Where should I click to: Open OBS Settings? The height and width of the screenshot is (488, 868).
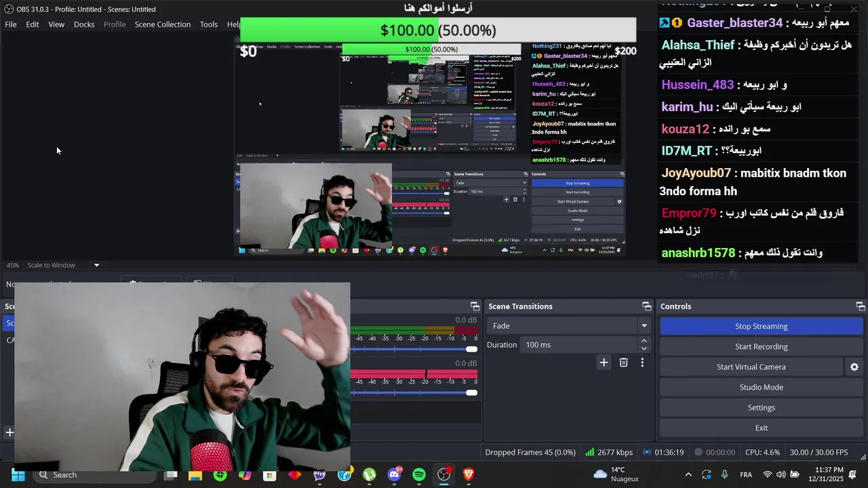(x=761, y=407)
